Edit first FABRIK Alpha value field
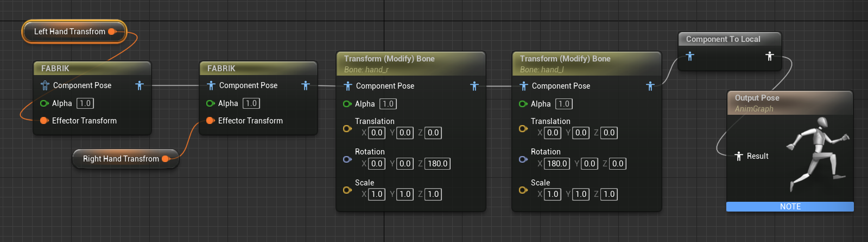Viewport: 868px width, 242px height. (85, 103)
